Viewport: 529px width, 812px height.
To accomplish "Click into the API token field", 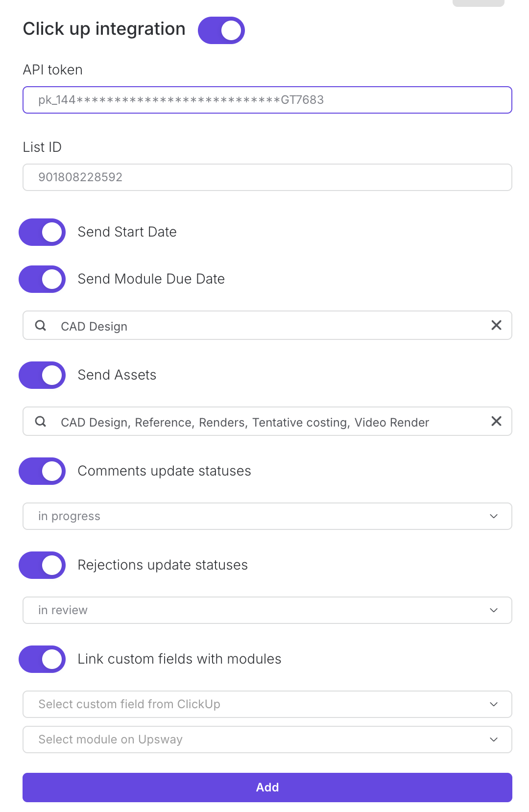I will 267,100.
